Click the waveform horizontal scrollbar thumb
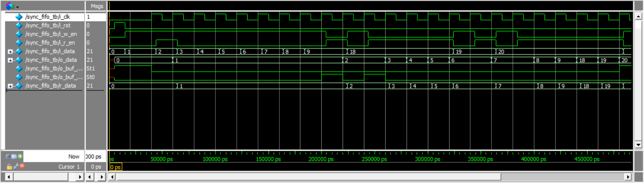The image size is (644, 183). (309, 177)
